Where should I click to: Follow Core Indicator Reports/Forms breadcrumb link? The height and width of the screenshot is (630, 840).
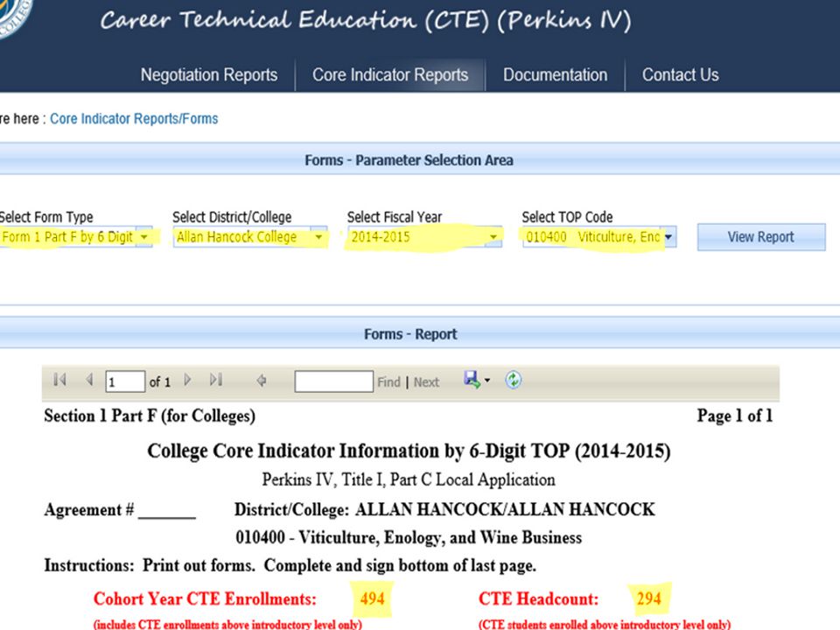pos(134,118)
